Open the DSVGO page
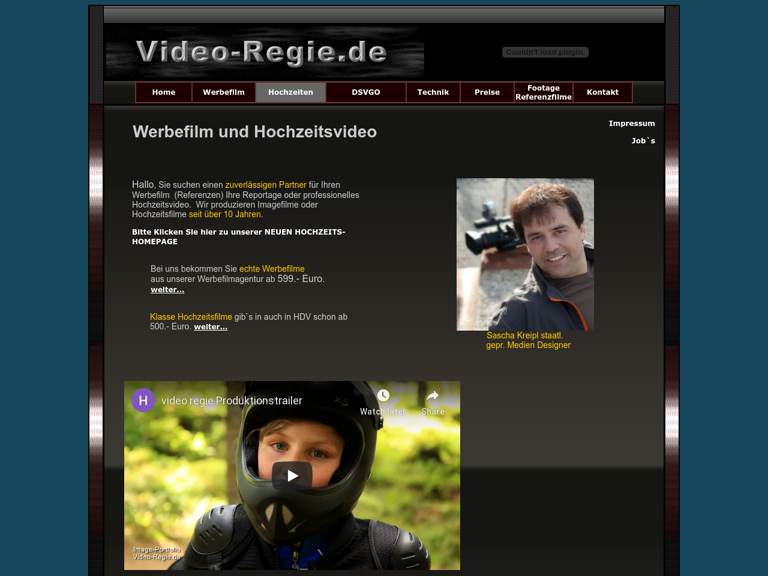Image resolution: width=768 pixels, height=576 pixels. [x=366, y=92]
